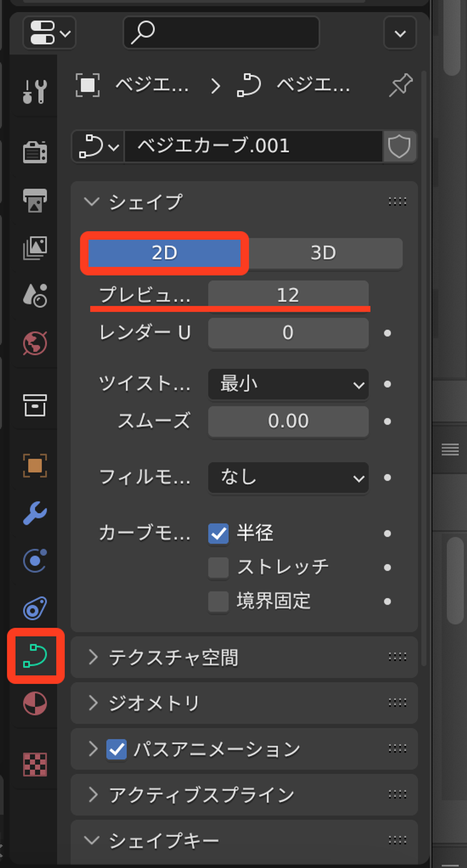Collapse the シェイプキー panel

(x=92, y=840)
